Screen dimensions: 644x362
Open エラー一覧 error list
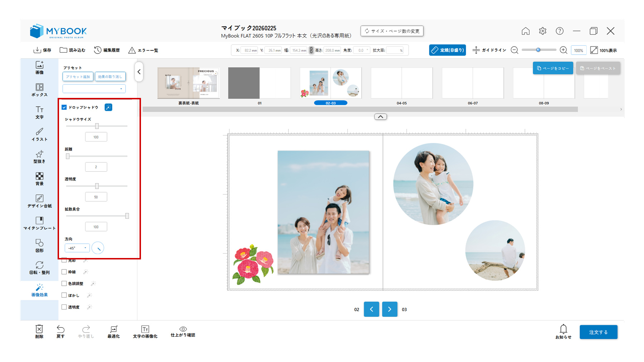(143, 50)
